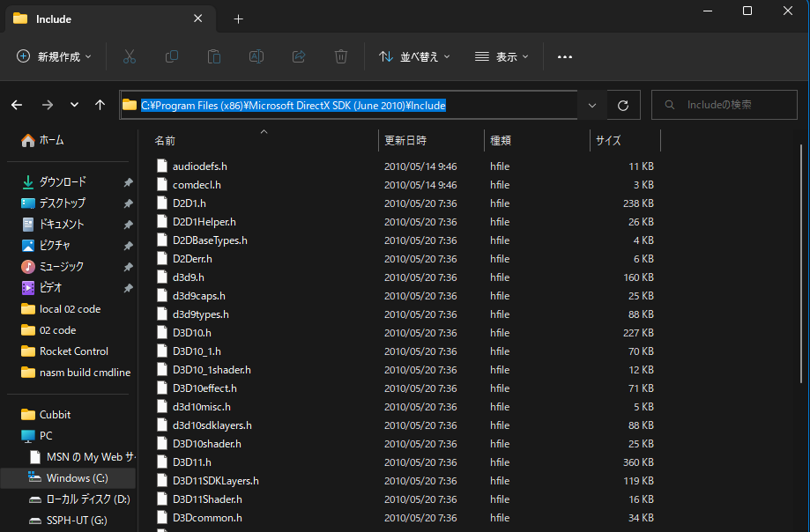Click the D3D11.h file icon

click(x=162, y=462)
